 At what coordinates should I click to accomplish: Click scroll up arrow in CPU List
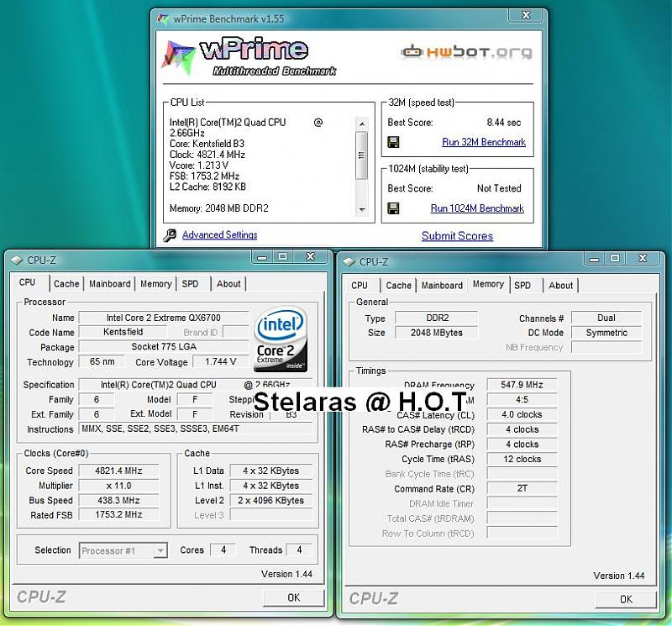coord(362,124)
